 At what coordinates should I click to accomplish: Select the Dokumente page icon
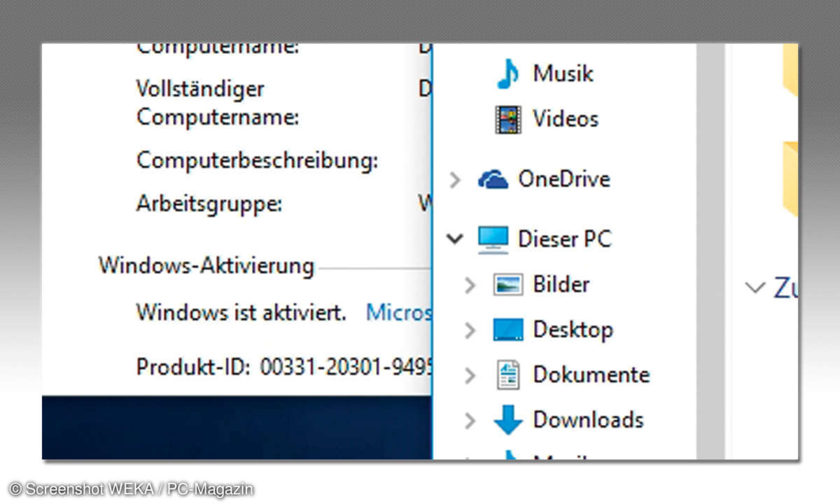pos(508,374)
